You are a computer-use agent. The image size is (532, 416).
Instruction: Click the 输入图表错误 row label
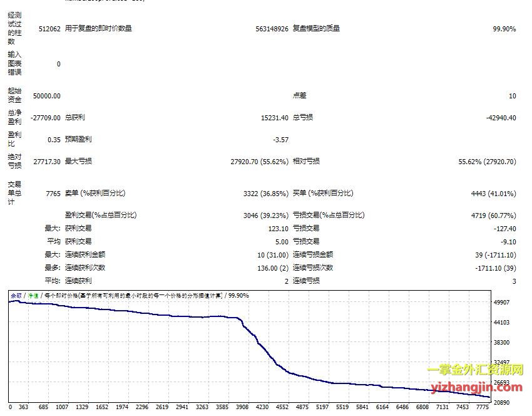click(x=14, y=63)
